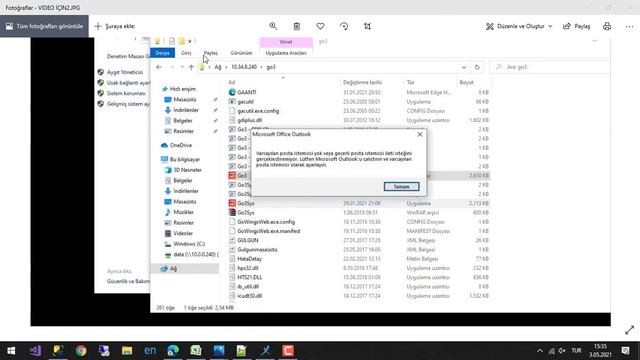Open Microsoft Edge from the taskbar
640x360 pixels.
[x=173, y=351]
